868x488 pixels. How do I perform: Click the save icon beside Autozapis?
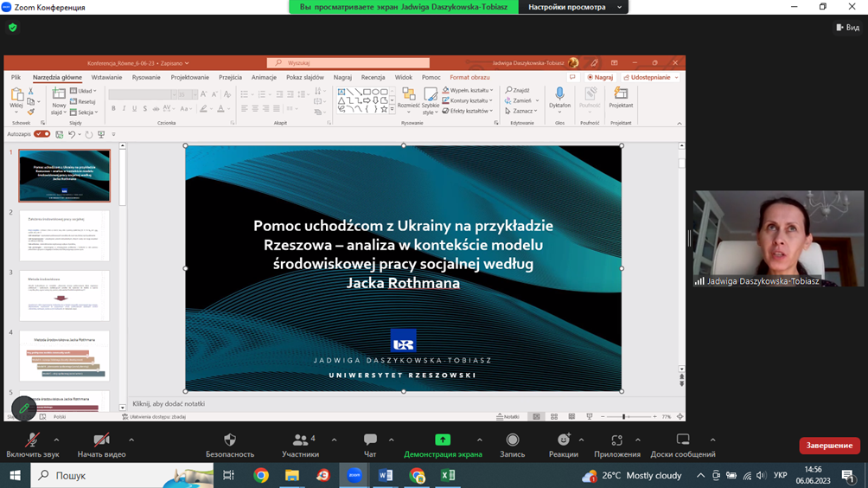point(60,134)
